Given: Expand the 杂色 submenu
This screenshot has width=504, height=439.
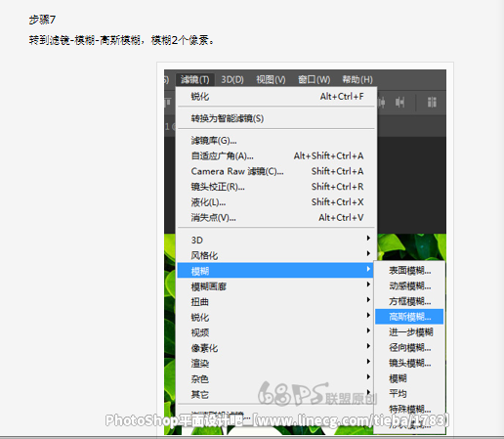Looking at the screenshot, I should point(276,378).
